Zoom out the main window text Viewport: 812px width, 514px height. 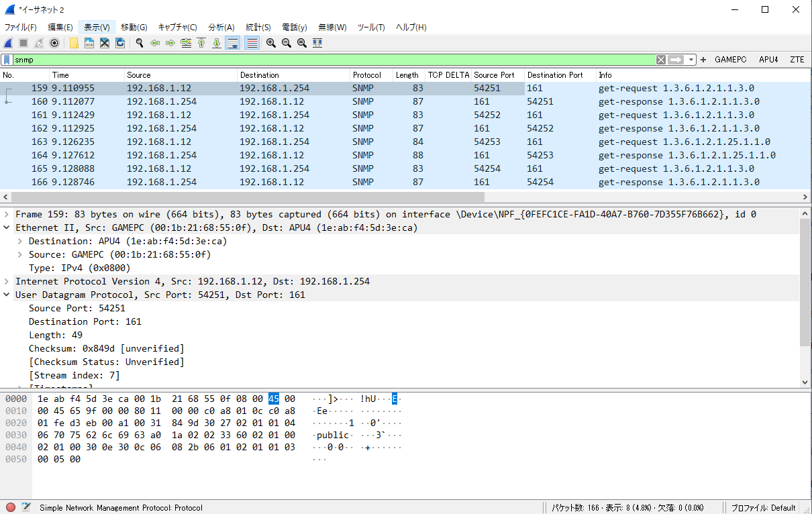click(287, 43)
